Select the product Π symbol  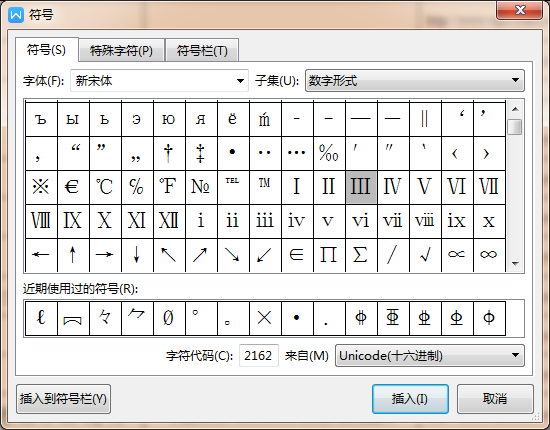point(329,255)
